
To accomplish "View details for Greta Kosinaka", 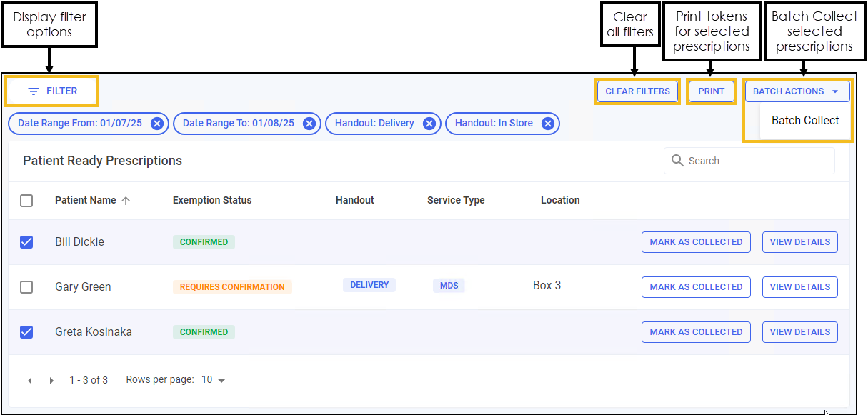I will 799,332.
